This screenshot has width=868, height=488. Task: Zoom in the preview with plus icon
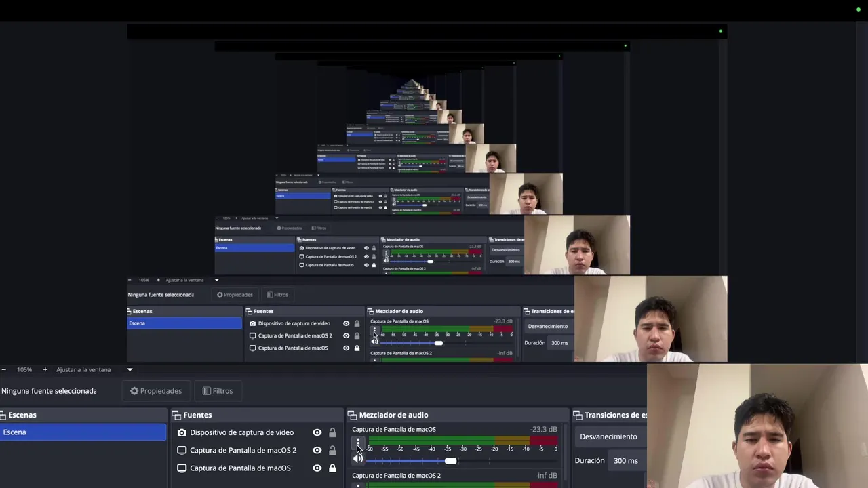coord(45,369)
